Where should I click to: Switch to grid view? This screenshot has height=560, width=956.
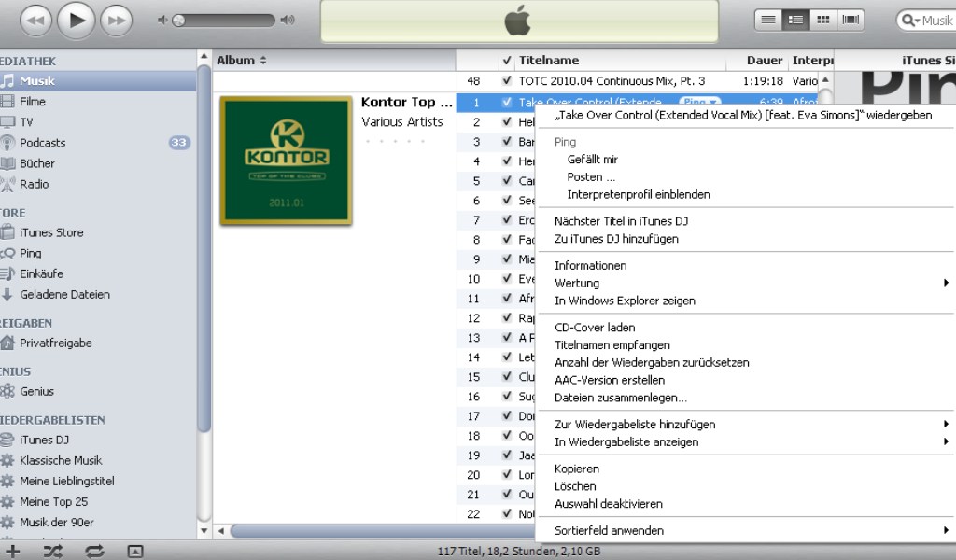(823, 20)
